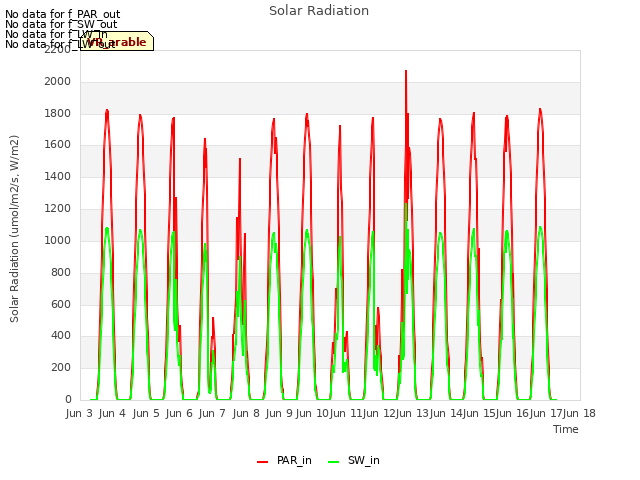Click the Jun 7 x-axis date label

pos(212,413)
